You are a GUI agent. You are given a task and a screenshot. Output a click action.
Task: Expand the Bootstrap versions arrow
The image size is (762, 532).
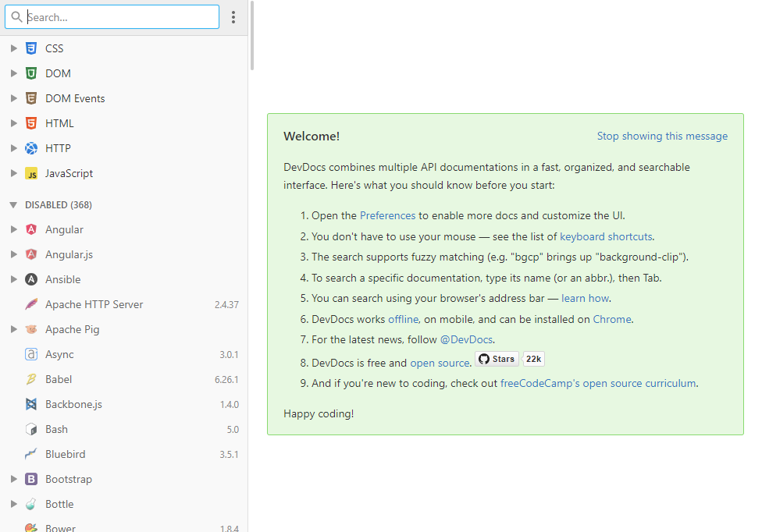tap(13, 480)
